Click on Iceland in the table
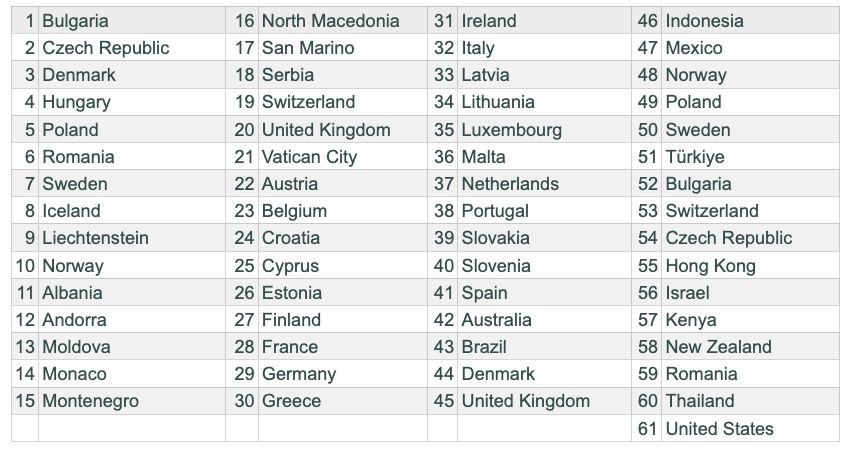Screen dimensions: 851x450 71,211
